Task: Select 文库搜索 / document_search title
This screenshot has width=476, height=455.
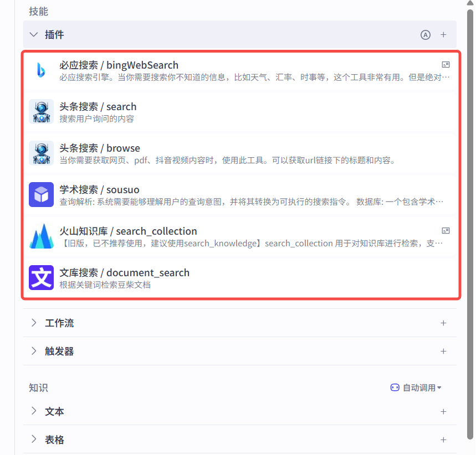Action: coord(124,273)
